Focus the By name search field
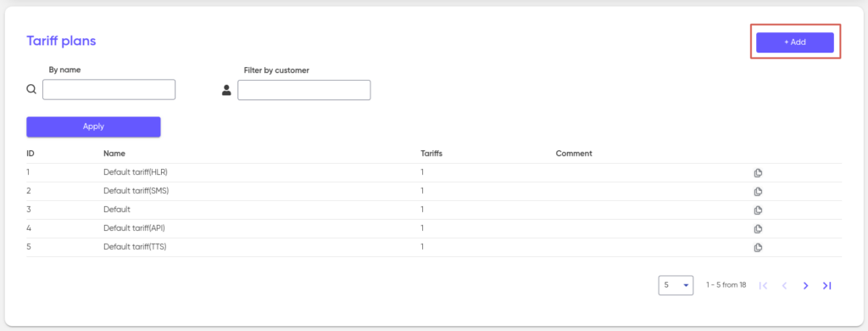The image size is (868, 331). (x=109, y=89)
